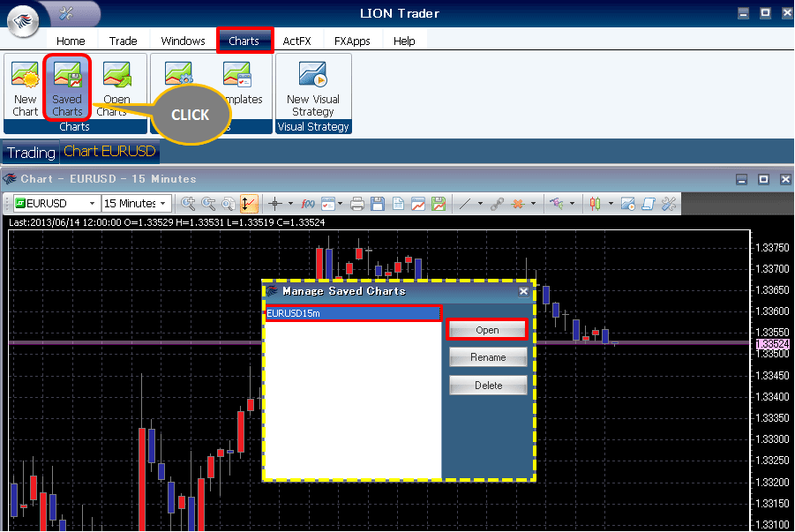Expand the candlestick type dropdown arrow
795x532 pixels.
click(x=611, y=204)
